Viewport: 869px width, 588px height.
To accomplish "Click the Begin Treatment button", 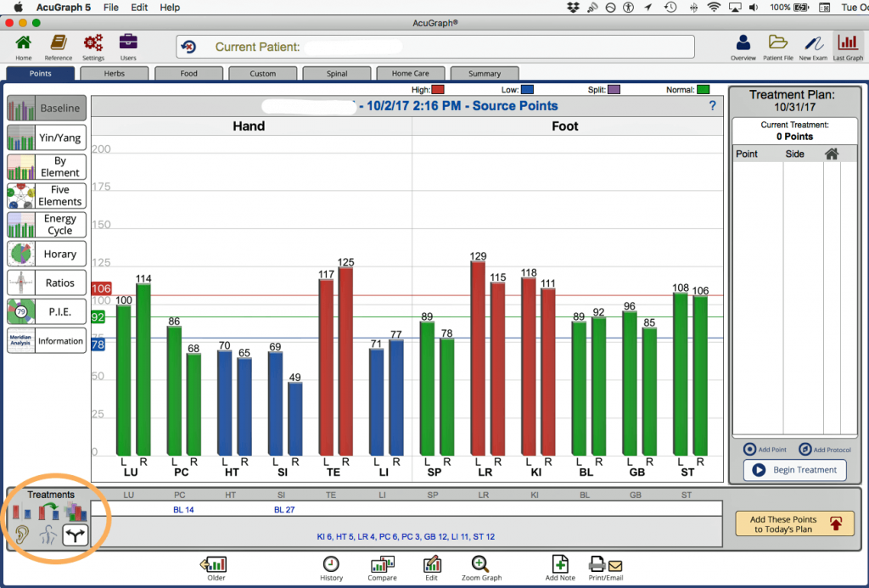I will click(794, 470).
